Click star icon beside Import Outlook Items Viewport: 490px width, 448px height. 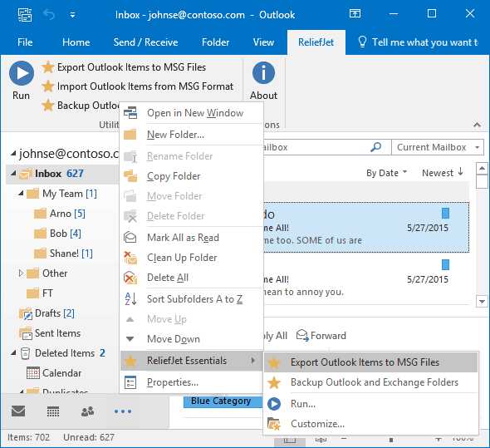(x=48, y=86)
